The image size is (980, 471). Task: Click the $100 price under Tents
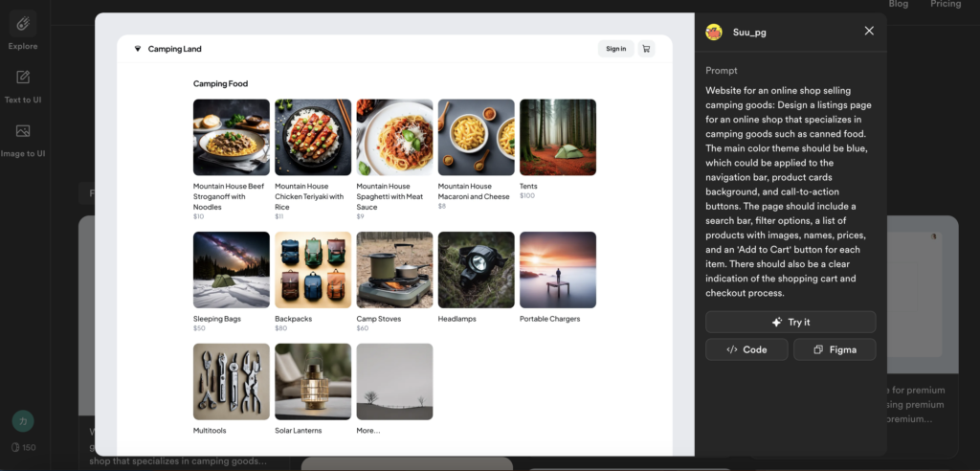pyautogui.click(x=527, y=196)
